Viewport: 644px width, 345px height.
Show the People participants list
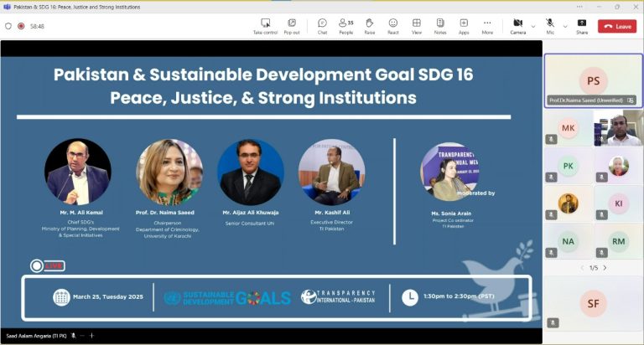point(345,25)
